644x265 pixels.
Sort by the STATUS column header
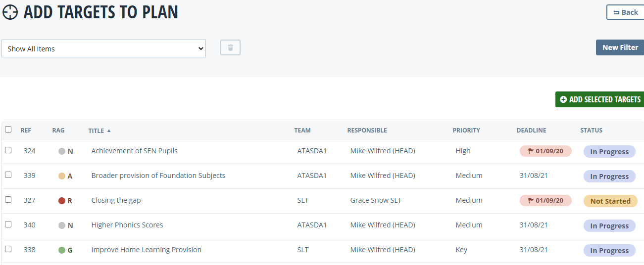click(x=591, y=131)
